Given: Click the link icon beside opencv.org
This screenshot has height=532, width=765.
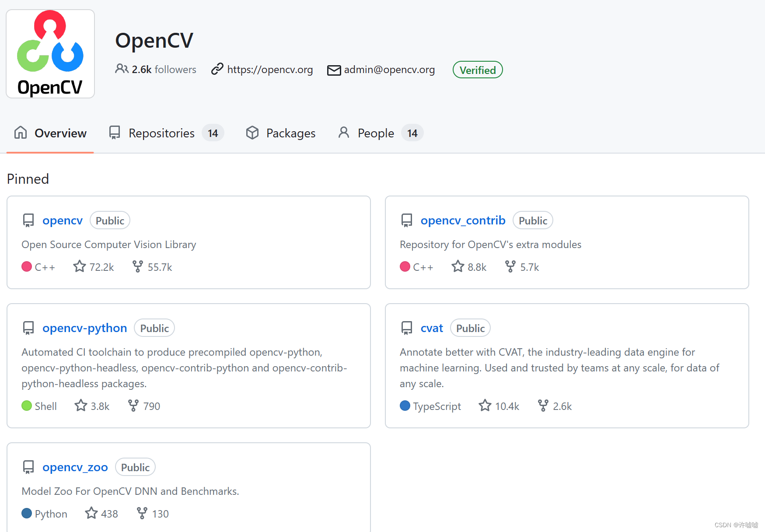Looking at the screenshot, I should [x=217, y=69].
